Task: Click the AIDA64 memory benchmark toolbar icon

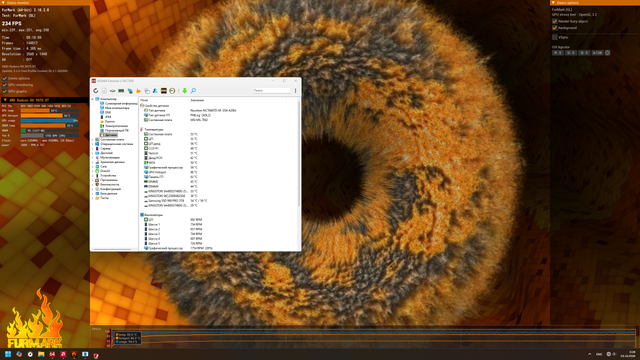Action: [x=121, y=91]
